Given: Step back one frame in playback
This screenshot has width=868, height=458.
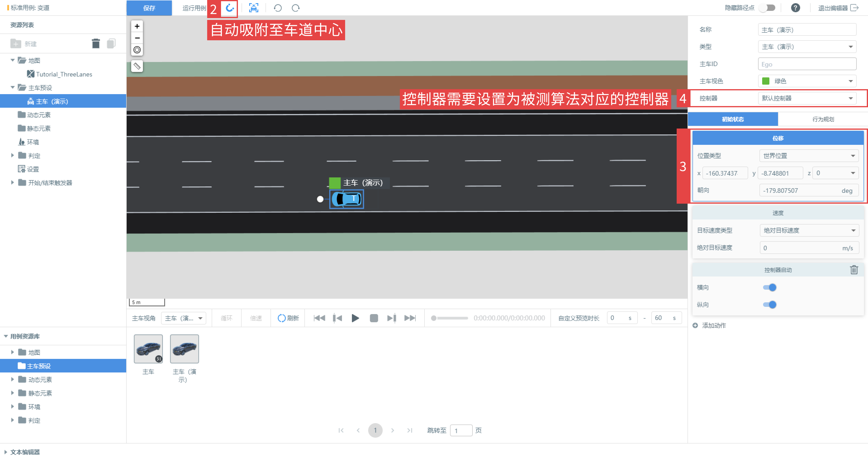Looking at the screenshot, I should (337, 318).
